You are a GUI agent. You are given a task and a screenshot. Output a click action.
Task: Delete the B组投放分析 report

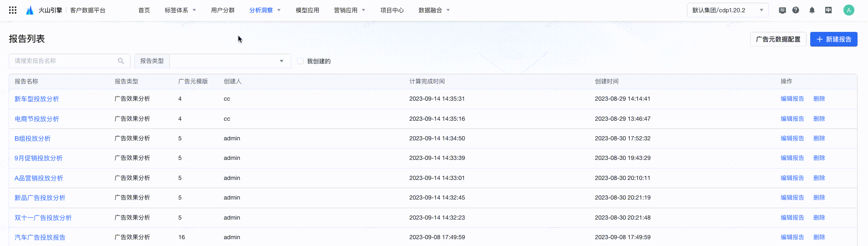point(819,138)
